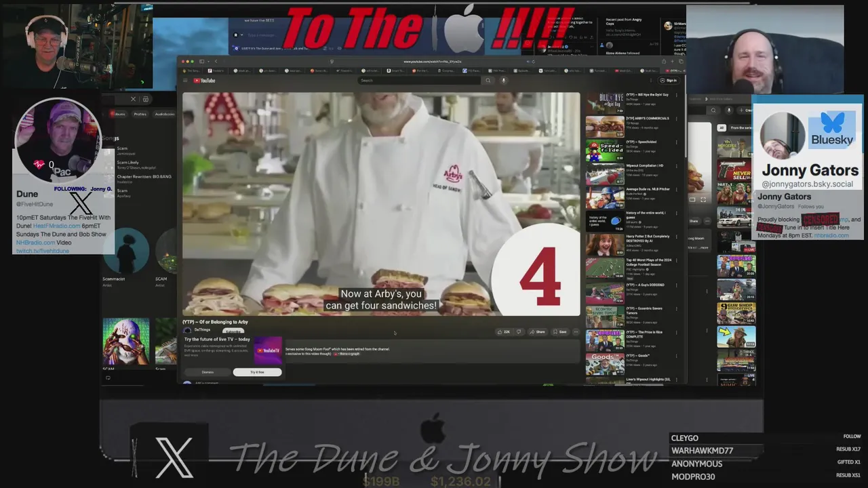
Task: Open options for Wipeout Compilation row
Action: pos(676,166)
